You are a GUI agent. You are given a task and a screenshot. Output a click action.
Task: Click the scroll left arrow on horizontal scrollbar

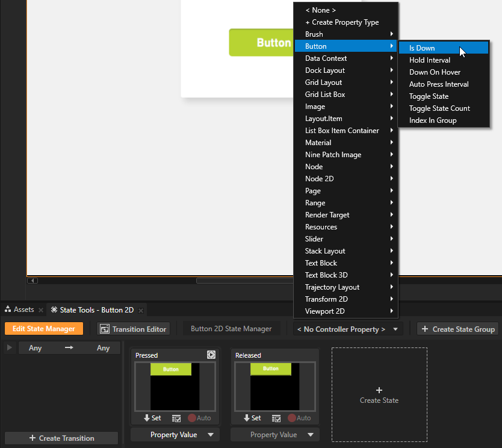(33, 280)
